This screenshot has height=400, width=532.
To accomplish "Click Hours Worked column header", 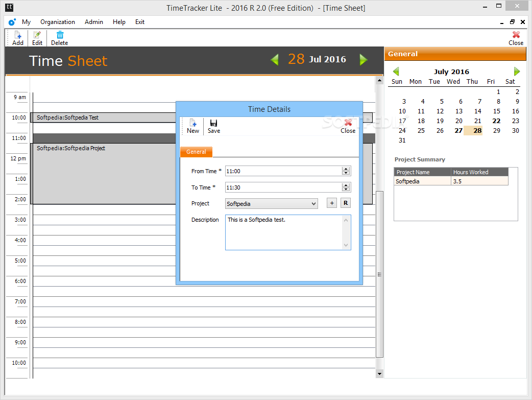I will [480, 172].
